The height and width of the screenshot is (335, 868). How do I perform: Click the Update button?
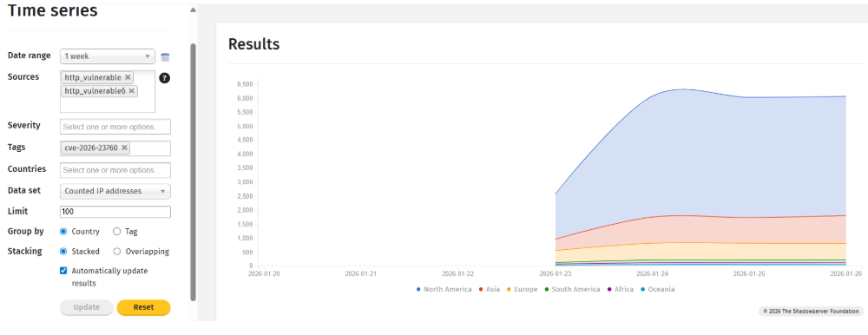point(86,307)
